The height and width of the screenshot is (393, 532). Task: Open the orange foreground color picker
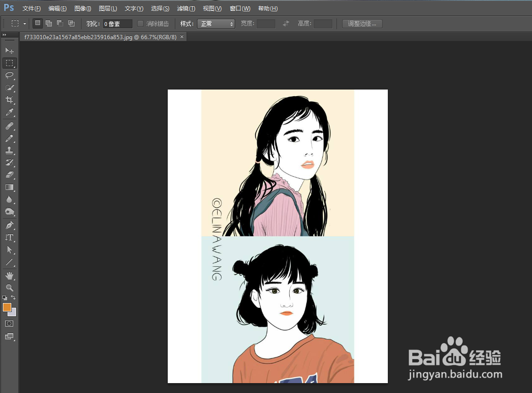coord(7,307)
